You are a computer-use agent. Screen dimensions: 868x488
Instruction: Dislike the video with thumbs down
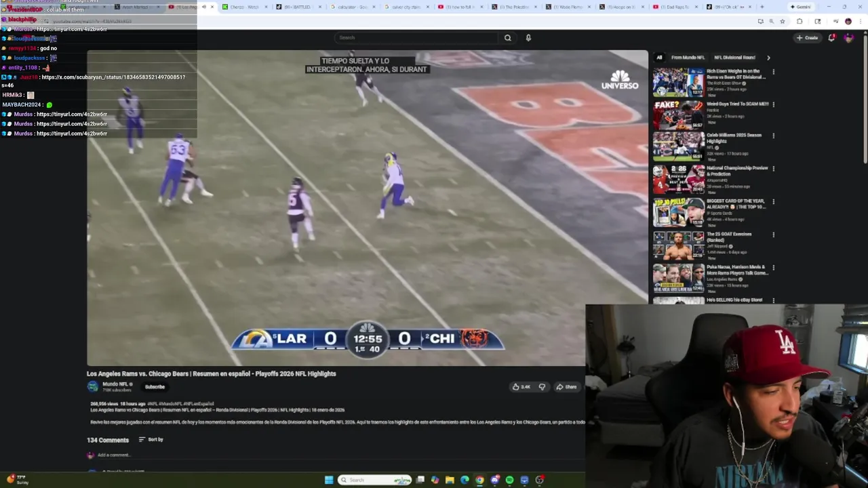coord(542,387)
